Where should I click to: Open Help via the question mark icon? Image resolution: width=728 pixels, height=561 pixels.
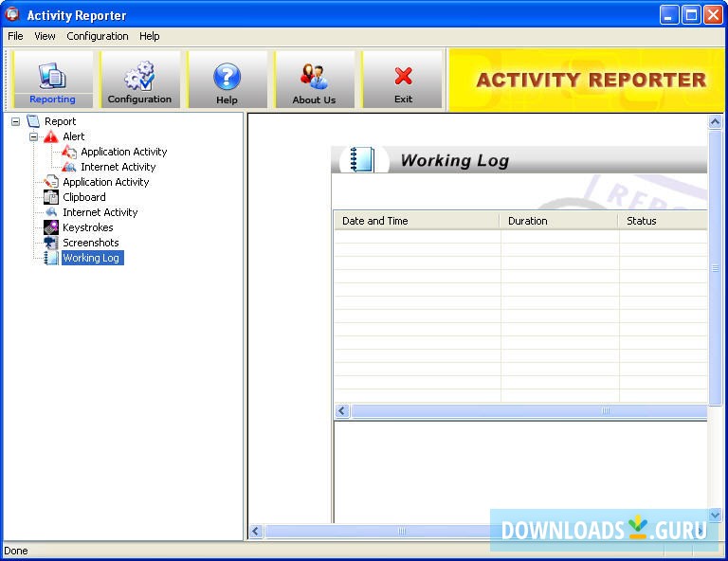[227, 77]
